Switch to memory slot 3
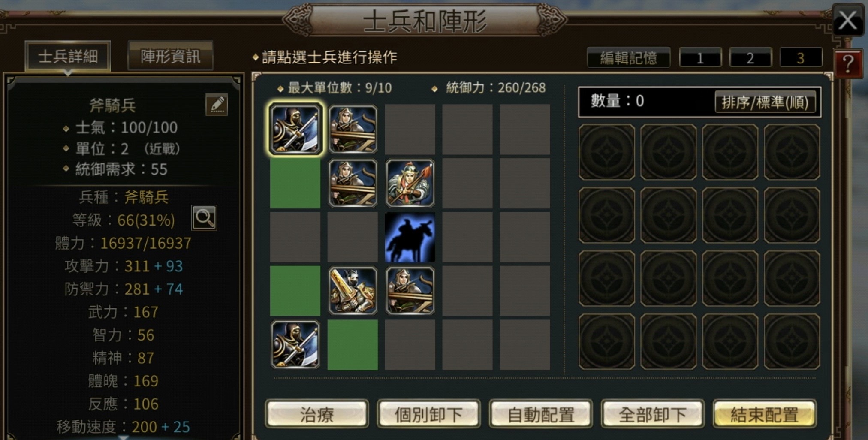This screenshot has height=440, width=868. click(800, 58)
